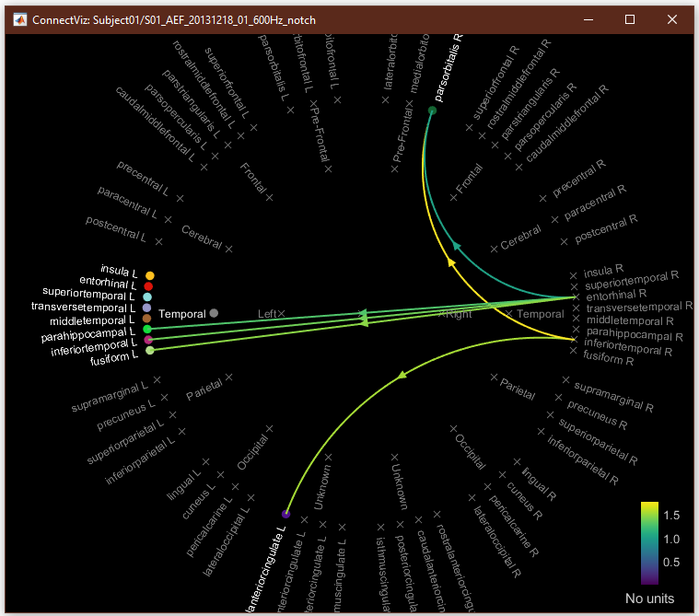Click the green parahippocampal L node
699x616 pixels.
click(x=147, y=329)
